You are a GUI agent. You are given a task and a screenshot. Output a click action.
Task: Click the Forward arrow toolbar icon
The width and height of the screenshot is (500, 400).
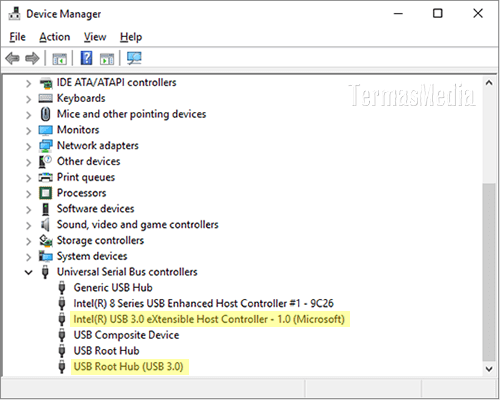coord(32,59)
